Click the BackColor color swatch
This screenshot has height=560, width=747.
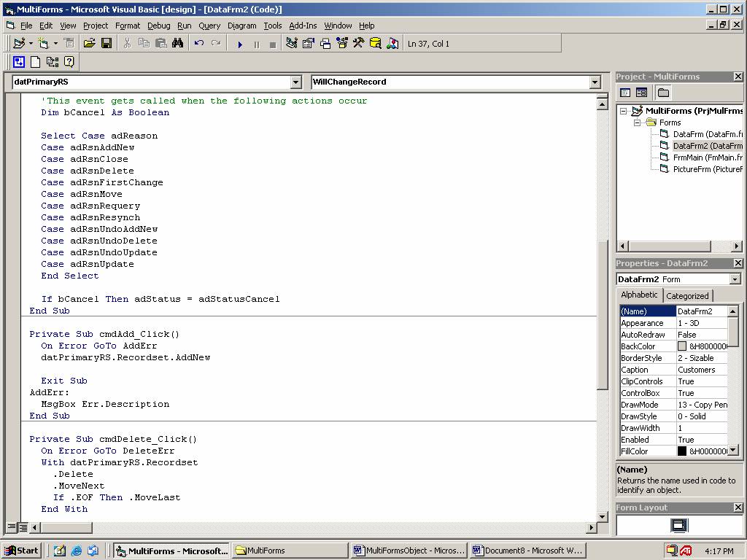click(x=682, y=346)
